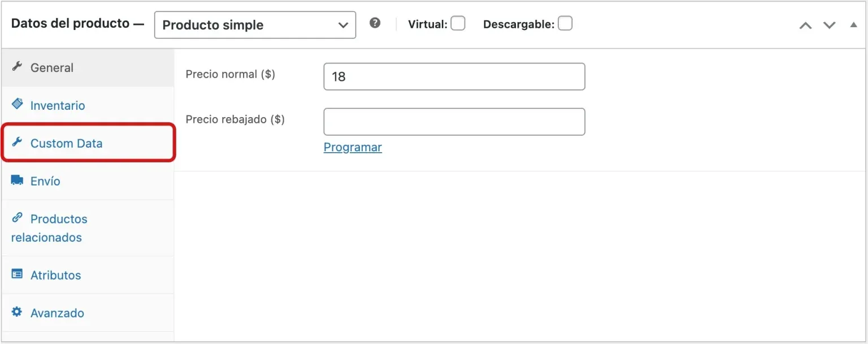Click the attributes icon next to Atributos
The width and height of the screenshot is (868, 344).
coord(16,274)
